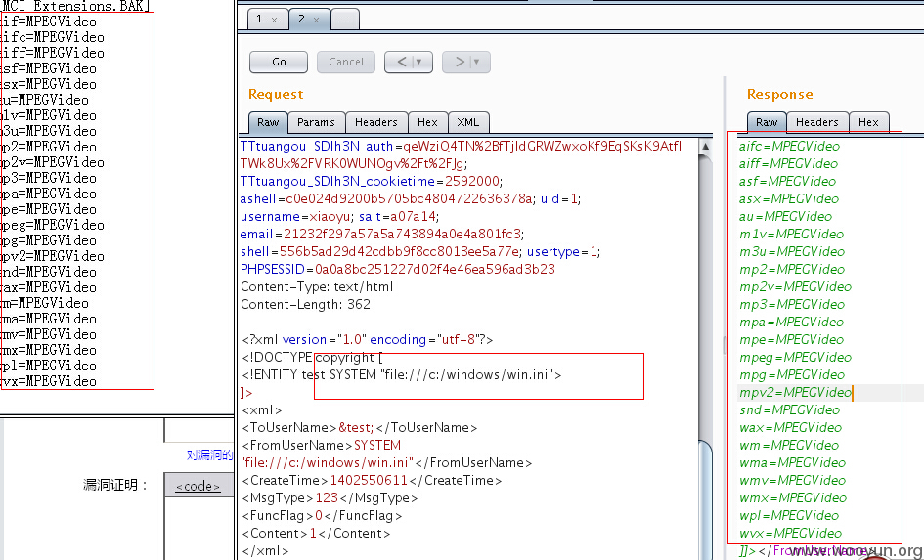The height and width of the screenshot is (560, 924).
Task: Click the Content-Length: 362 header line
Action: pos(305,305)
